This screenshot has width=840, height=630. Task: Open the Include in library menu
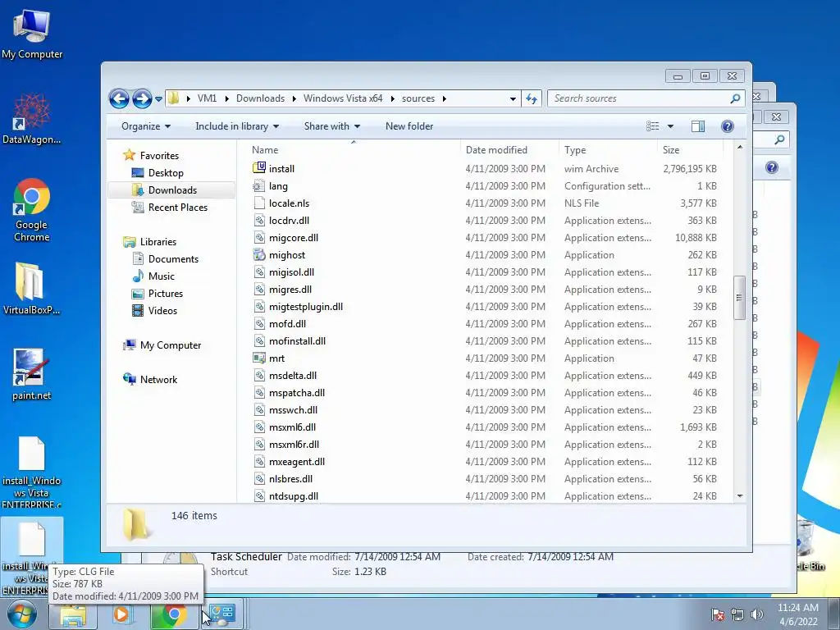[x=237, y=126]
